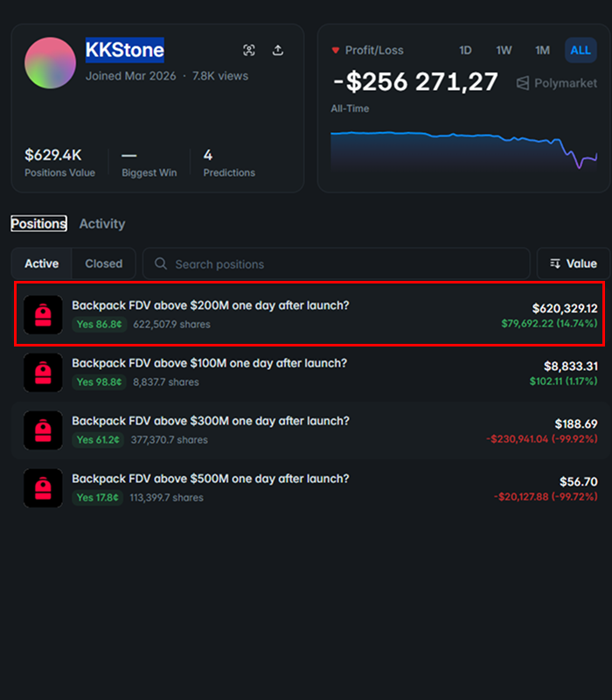This screenshot has height=700, width=612.
Task: Click the KKStone username text
Action: 125,50
